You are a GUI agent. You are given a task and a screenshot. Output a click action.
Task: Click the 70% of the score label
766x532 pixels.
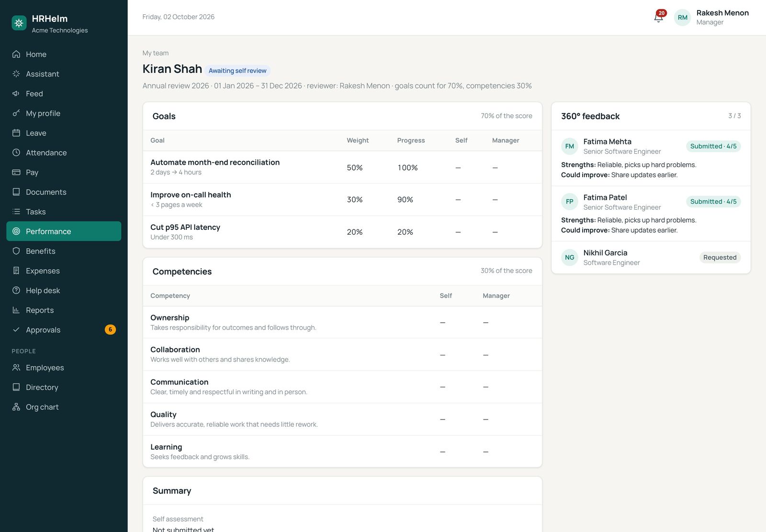507,116
